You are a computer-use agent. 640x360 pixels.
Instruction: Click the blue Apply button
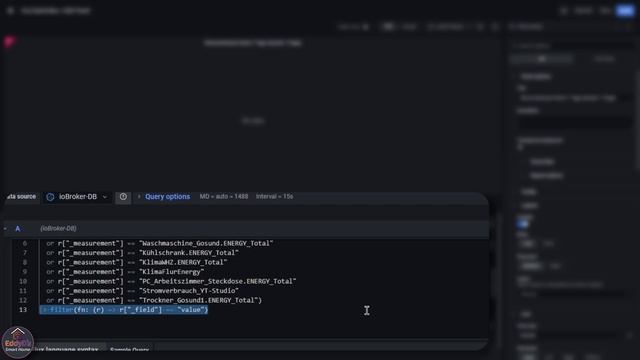click(625, 11)
